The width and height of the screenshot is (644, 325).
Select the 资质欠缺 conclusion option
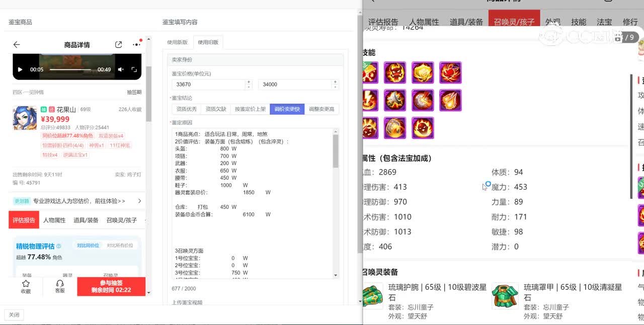pos(216,109)
